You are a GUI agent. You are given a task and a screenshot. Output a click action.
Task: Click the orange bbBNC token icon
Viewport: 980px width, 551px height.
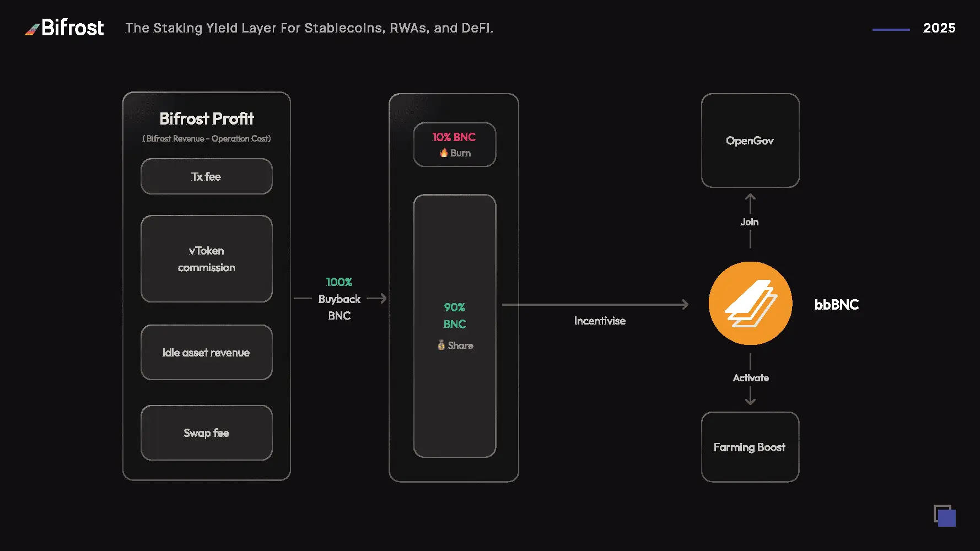(x=750, y=303)
